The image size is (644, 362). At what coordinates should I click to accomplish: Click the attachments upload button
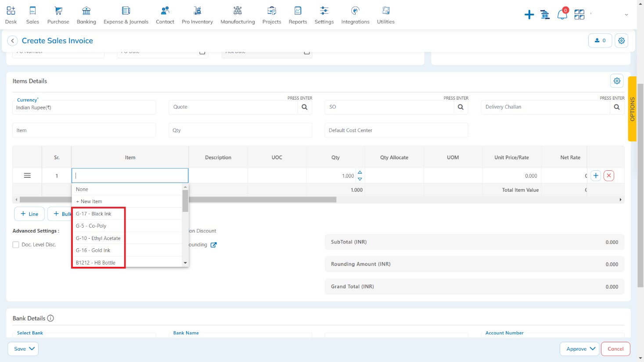[600, 40]
